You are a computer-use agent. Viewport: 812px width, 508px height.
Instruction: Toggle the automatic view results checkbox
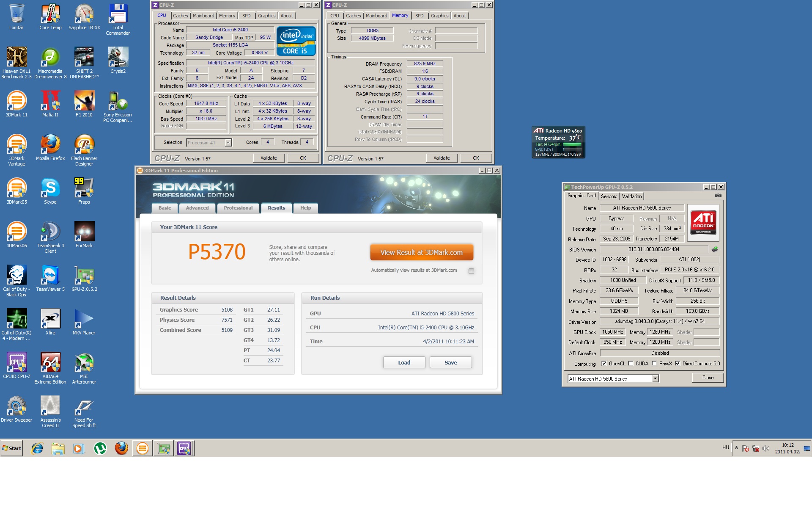point(471,271)
